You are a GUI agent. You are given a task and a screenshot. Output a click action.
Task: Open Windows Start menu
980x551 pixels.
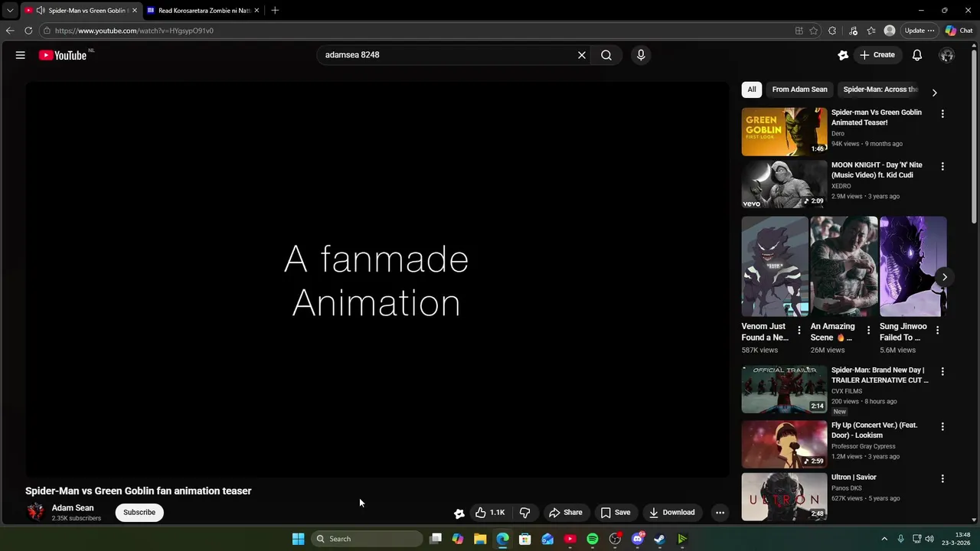pos(298,539)
